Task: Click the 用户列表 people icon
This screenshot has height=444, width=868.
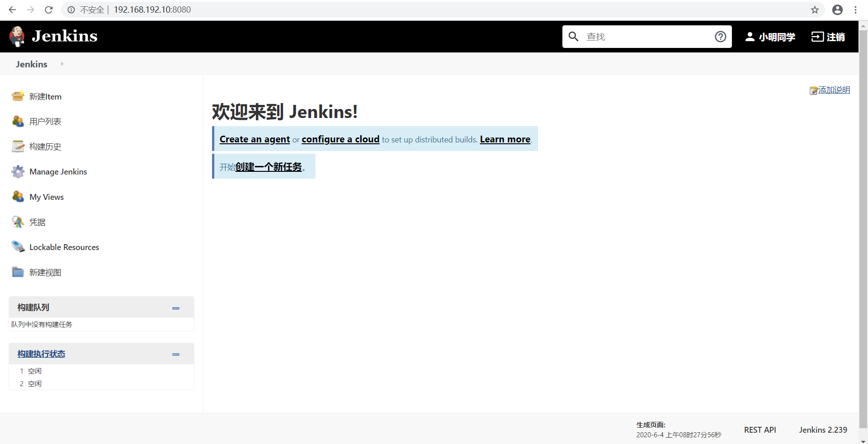Action: pyautogui.click(x=18, y=121)
